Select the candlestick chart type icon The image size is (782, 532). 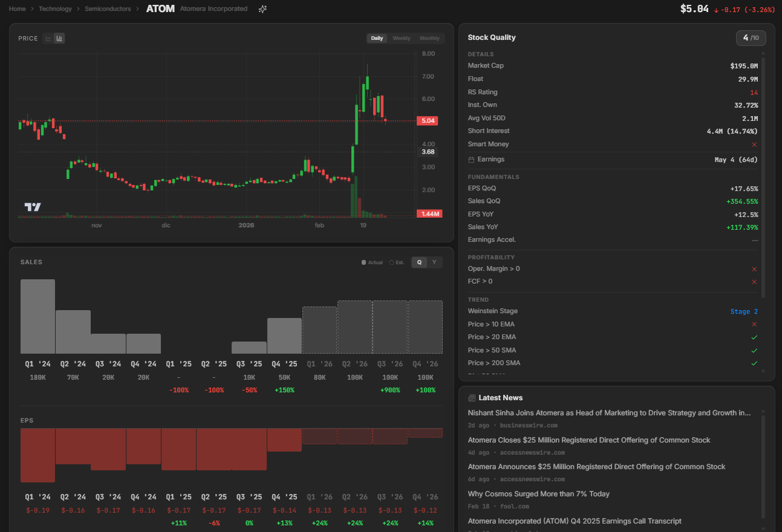point(59,38)
